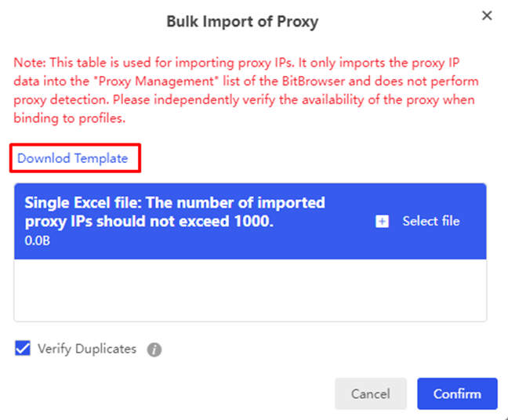Uncheck the Verify Duplicates checkbox
This screenshot has height=420, width=508.
23,349
